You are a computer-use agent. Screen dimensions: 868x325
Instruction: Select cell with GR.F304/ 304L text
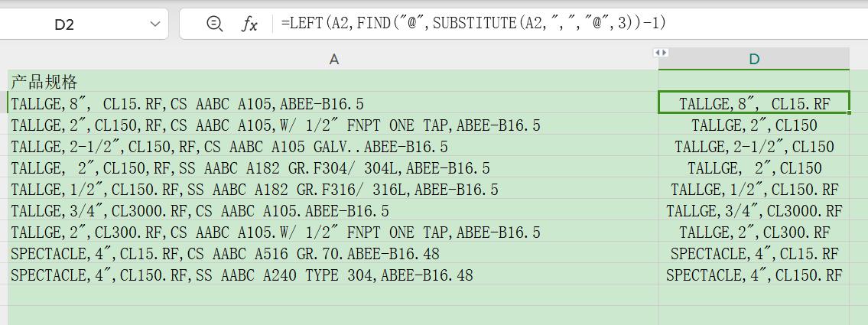[x=333, y=167]
